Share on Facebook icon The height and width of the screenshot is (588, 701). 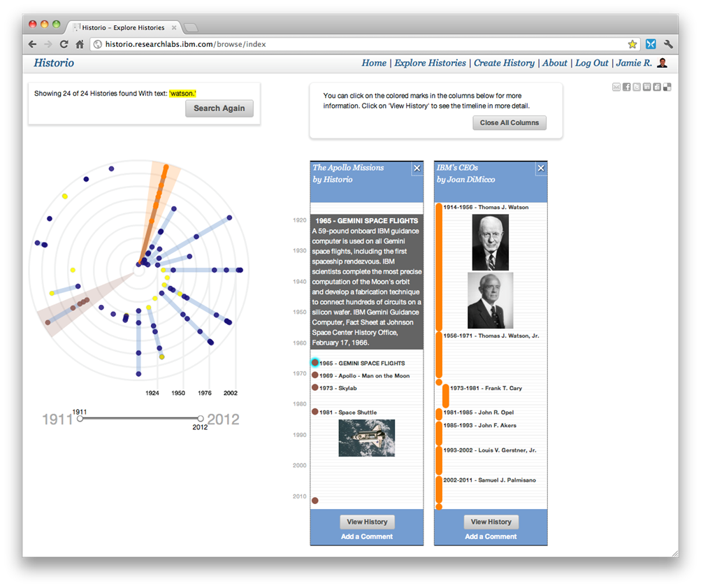(626, 87)
